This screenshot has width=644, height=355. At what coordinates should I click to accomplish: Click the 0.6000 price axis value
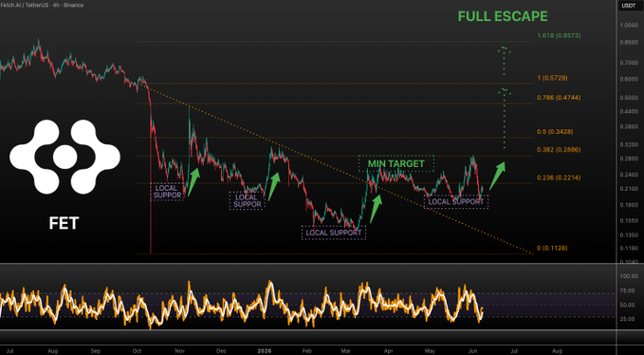click(x=630, y=80)
